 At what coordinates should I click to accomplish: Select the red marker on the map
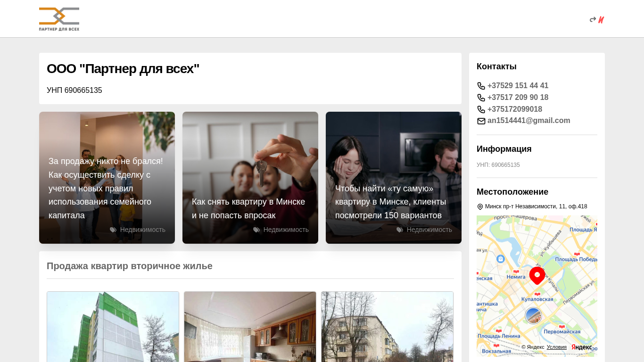click(x=537, y=275)
